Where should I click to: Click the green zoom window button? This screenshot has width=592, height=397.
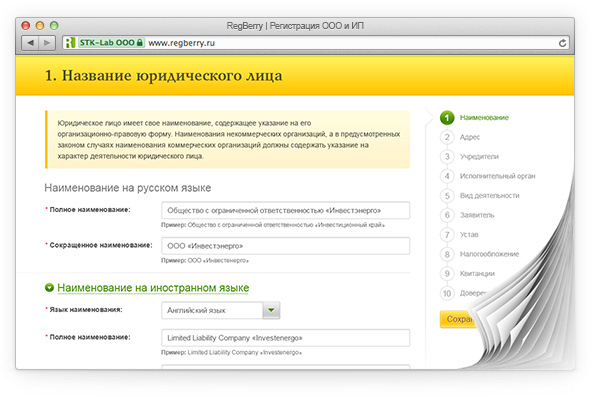pyautogui.click(x=54, y=26)
